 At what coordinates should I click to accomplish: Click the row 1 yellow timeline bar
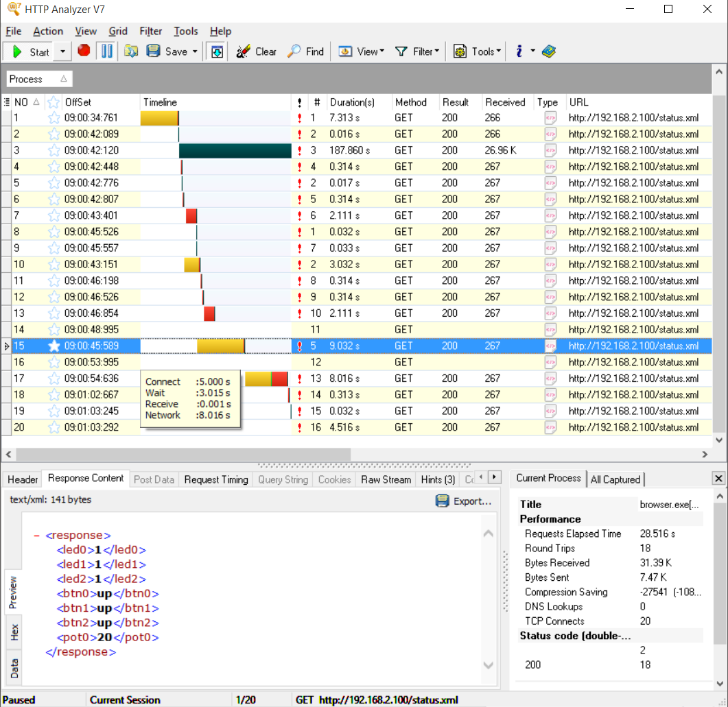[x=159, y=118]
